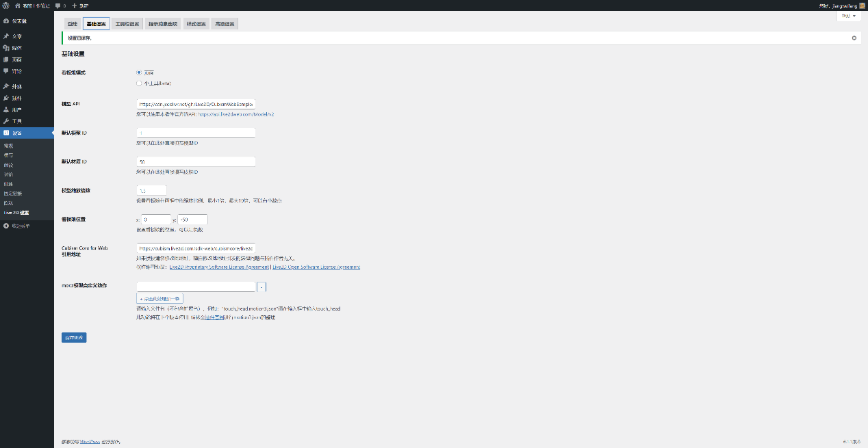Open the user account menu jiangweifang
The width and height of the screenshot is (868, 448).
click(841, 5)
